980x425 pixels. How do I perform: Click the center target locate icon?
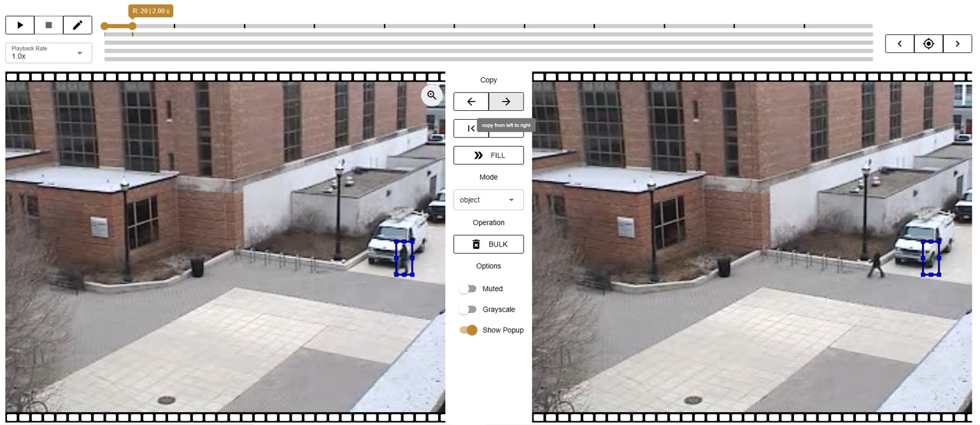[928, 43]
